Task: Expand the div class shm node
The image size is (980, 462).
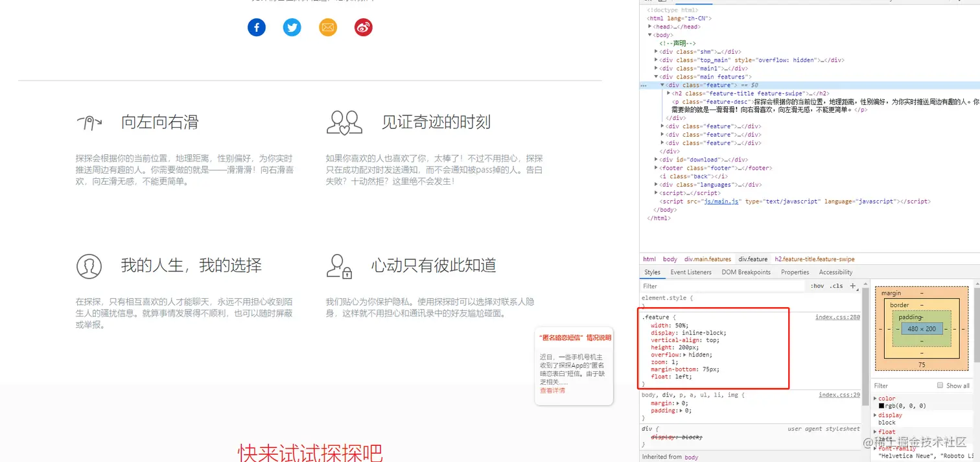Action: [x=657, y=52]
